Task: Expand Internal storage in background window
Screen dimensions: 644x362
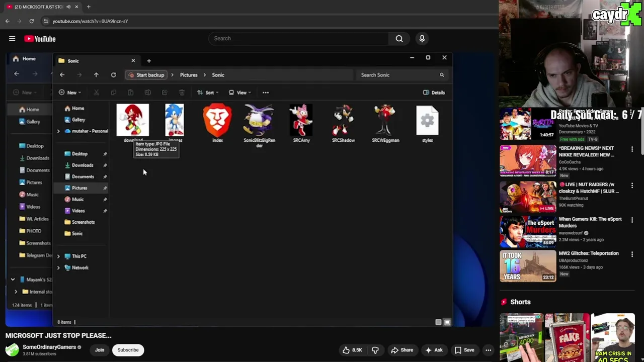Action: 16,292
